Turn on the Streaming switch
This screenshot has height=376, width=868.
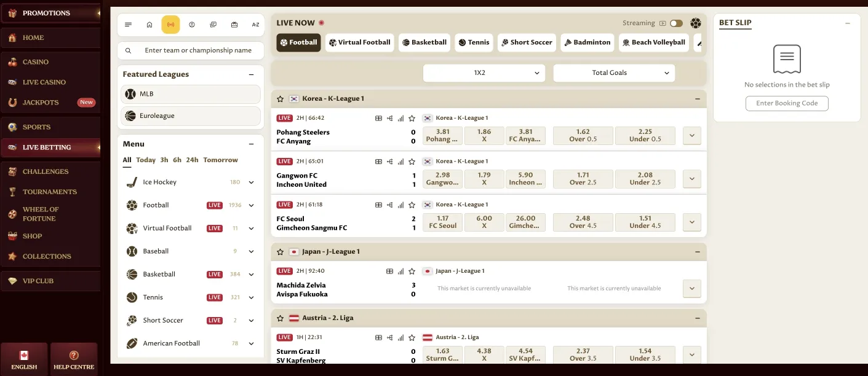tap(676, 23)
